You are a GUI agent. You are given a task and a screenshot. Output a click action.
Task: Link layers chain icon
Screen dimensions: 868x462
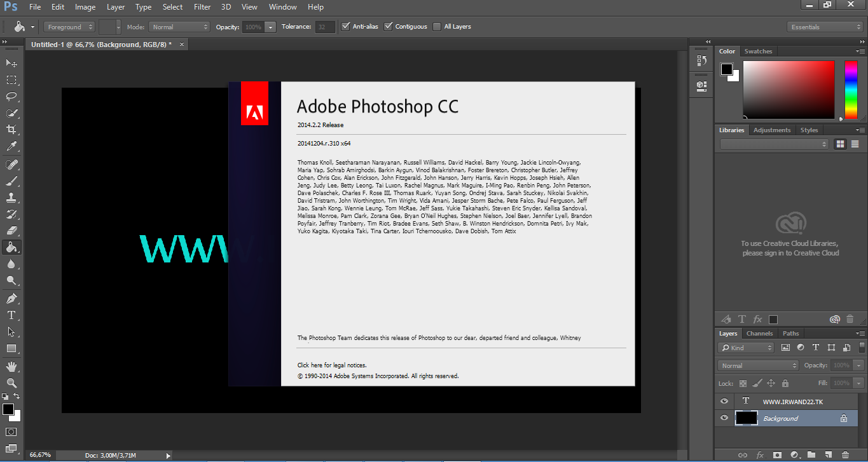coord(742,455)
